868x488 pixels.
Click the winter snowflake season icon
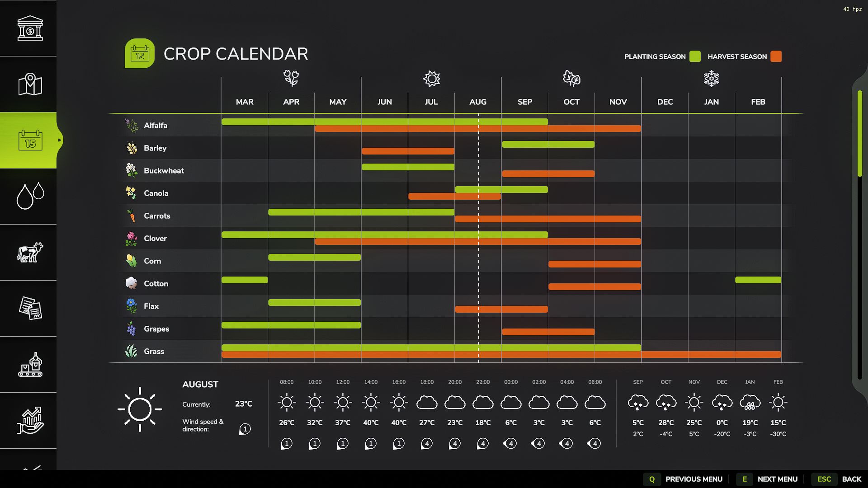712,78
